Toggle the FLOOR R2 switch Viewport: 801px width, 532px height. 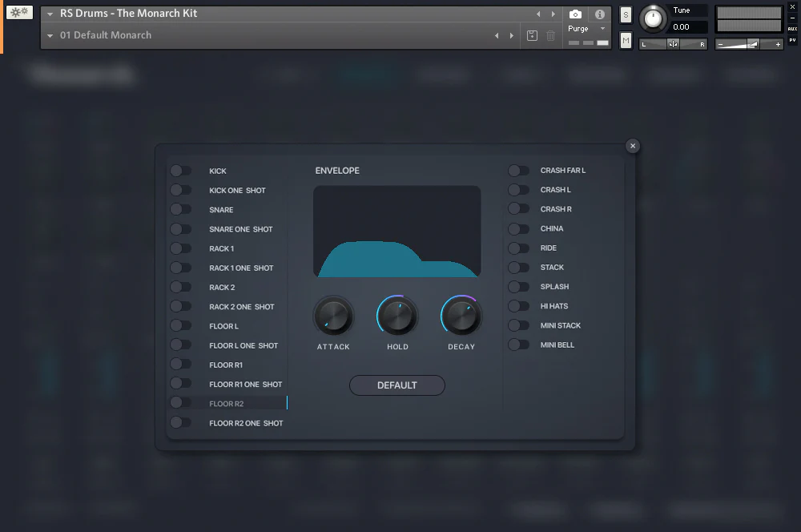pos(181,403)
